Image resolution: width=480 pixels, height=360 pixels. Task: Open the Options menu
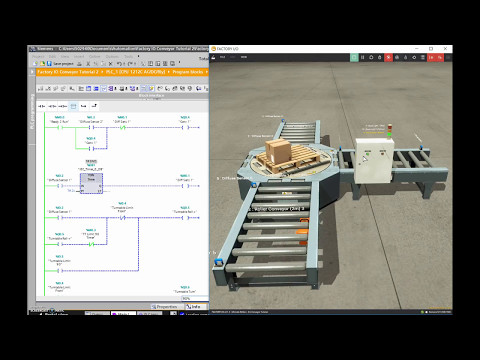(x=112, y=56)
